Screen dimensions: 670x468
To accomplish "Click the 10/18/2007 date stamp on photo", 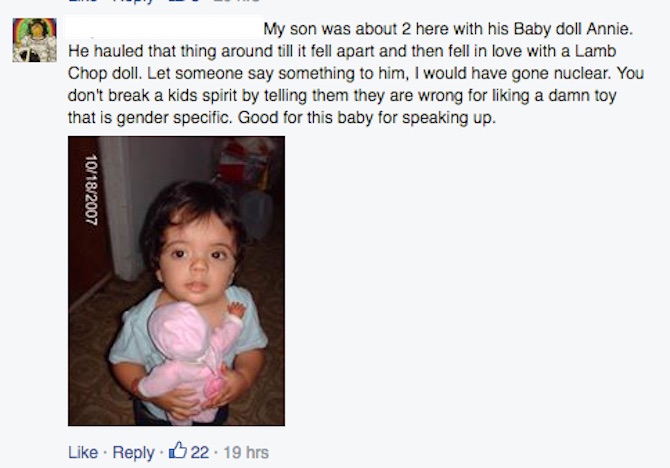I will click(x=91, y=190).
